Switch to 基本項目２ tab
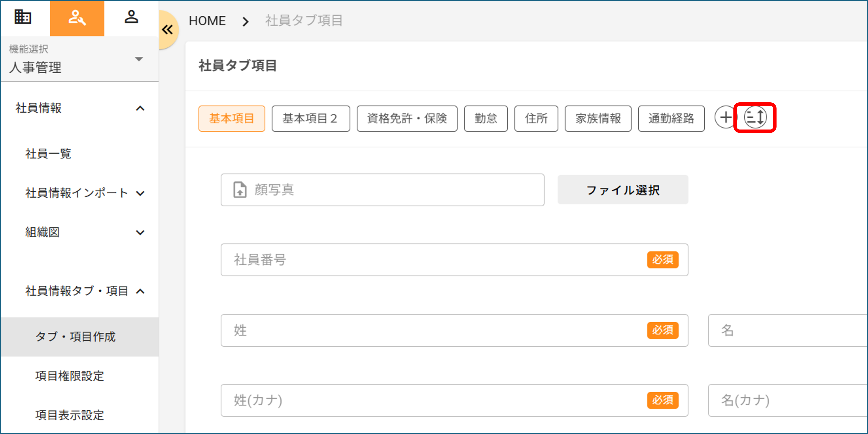This screenshot has height=434, width=868. coord(310,119)
